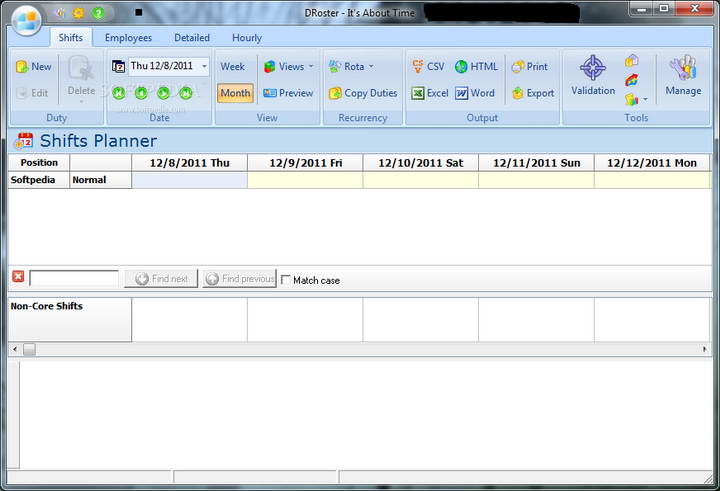
Task: Jump to last date with rightmost green arrow
Action: click(x=186, y=93)
